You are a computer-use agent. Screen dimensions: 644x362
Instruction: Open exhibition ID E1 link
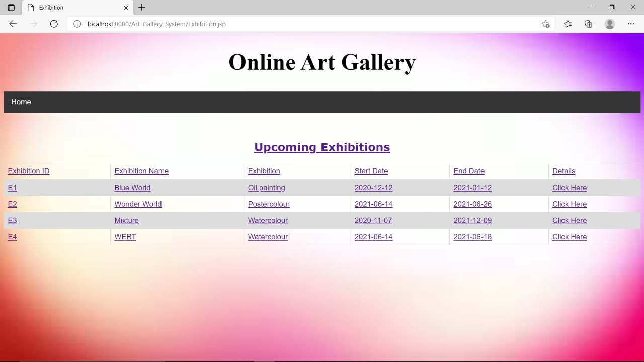tap(12, 188)
